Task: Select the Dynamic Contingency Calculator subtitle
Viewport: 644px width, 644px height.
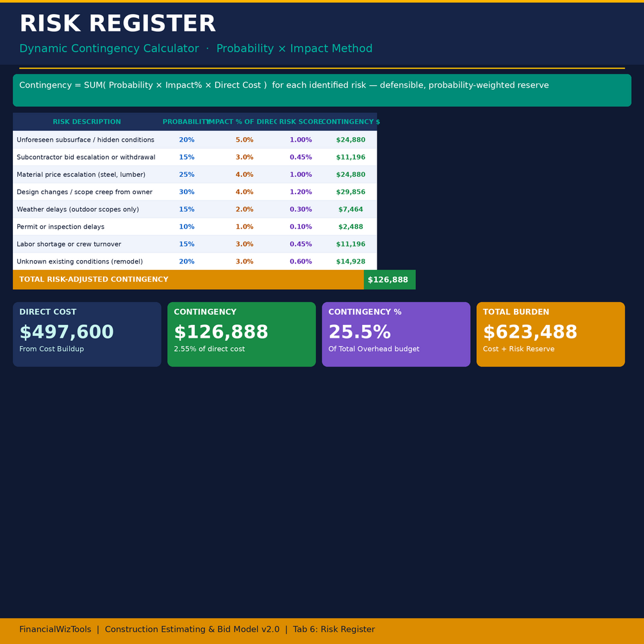Action: tap(195, 49)
